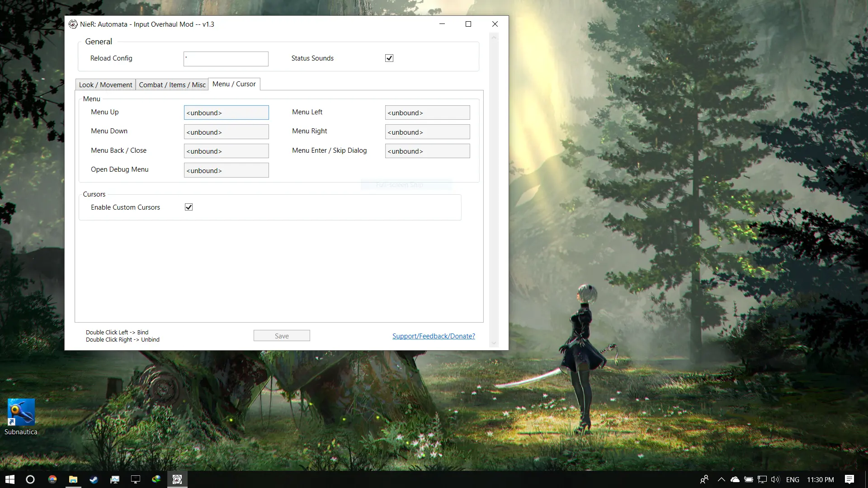The image size is (868, 488).
Task: Select the Menu / Cursor tab
Action: point(234,84)
